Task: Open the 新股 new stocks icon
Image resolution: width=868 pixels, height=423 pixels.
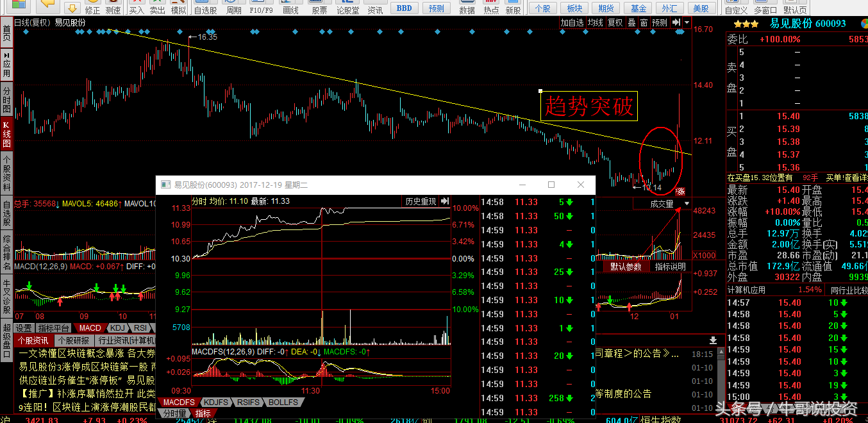Action: (513, 8)
